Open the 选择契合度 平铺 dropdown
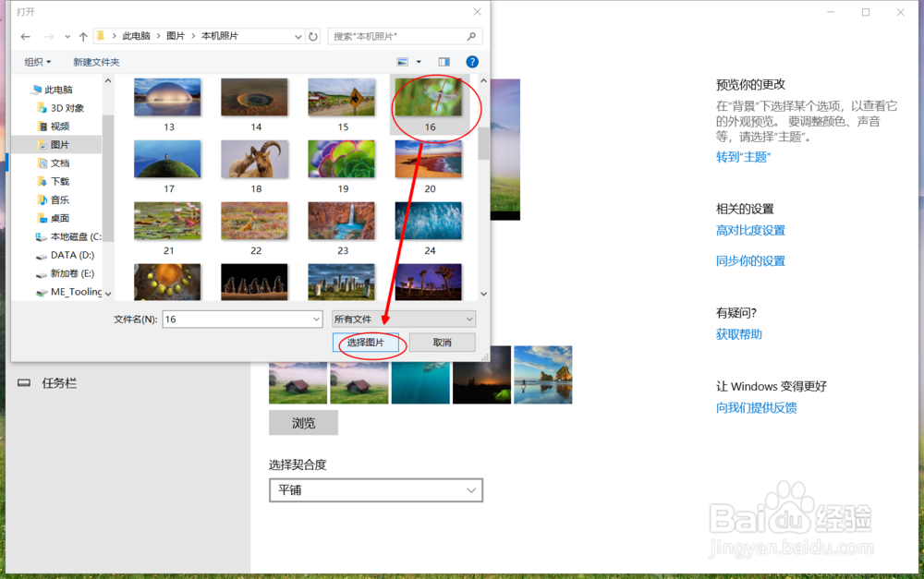The image size is (924, 579). (x=376, y=490)
